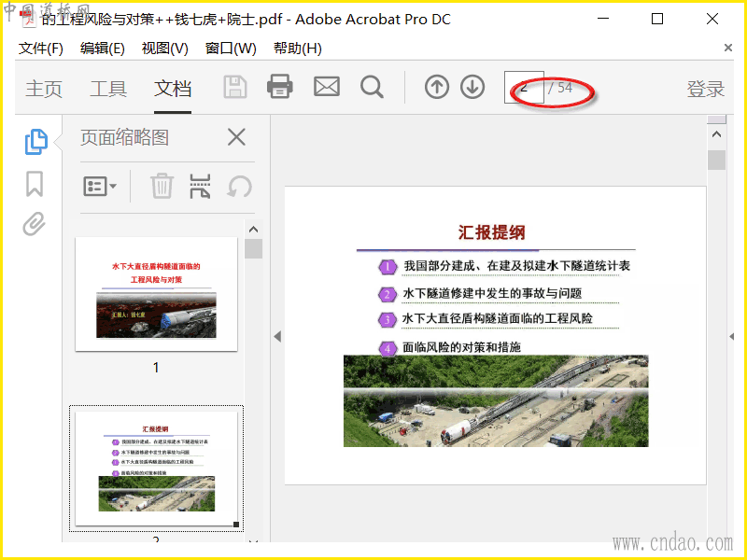
Task: Open the Find magnifier tool
Action: (x=372, y=87)
